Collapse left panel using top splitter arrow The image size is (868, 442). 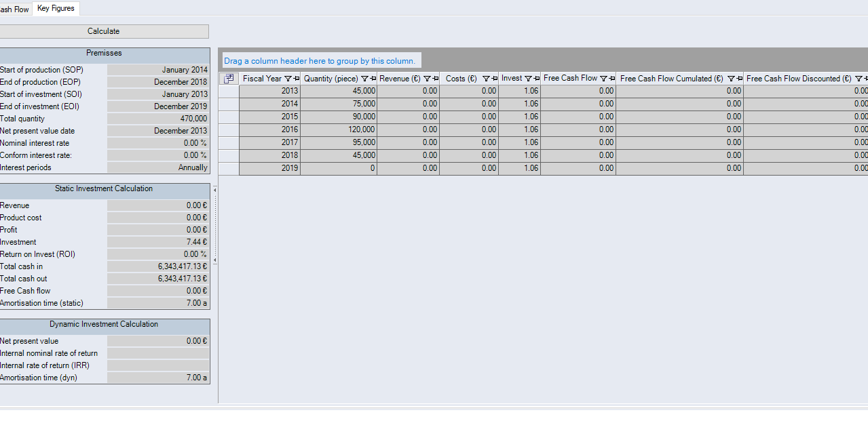coord(214,190)
